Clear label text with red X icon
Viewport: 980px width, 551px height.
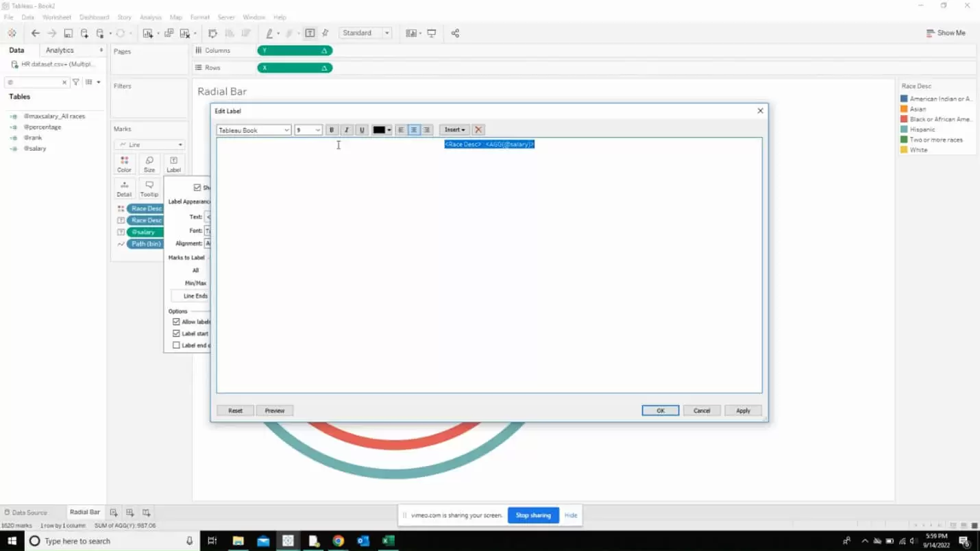coord(478,130)
